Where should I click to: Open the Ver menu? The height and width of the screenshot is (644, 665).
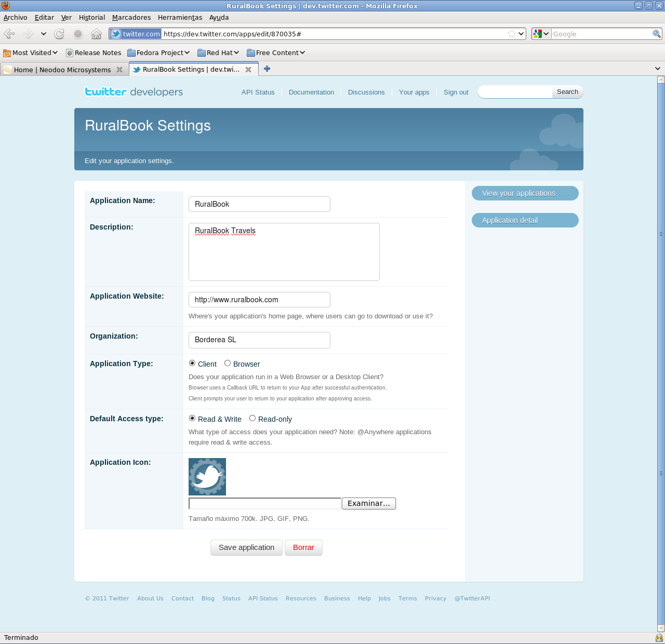pyautogui.click(x=66, y=17)
